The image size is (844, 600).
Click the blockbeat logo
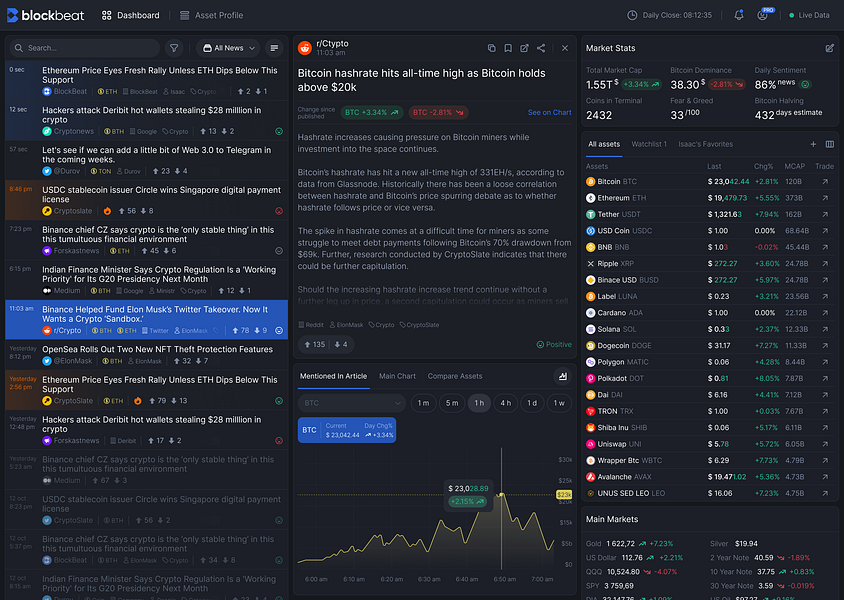click(45, 15)
